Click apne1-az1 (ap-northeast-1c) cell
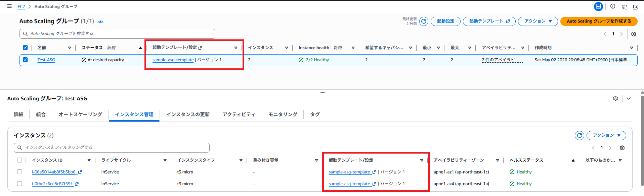Screen dimensions: 644x196 coord(461,172)
